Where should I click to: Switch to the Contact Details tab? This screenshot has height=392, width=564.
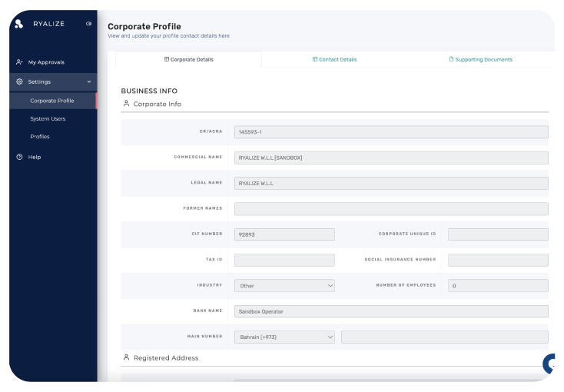click(334, 59)
